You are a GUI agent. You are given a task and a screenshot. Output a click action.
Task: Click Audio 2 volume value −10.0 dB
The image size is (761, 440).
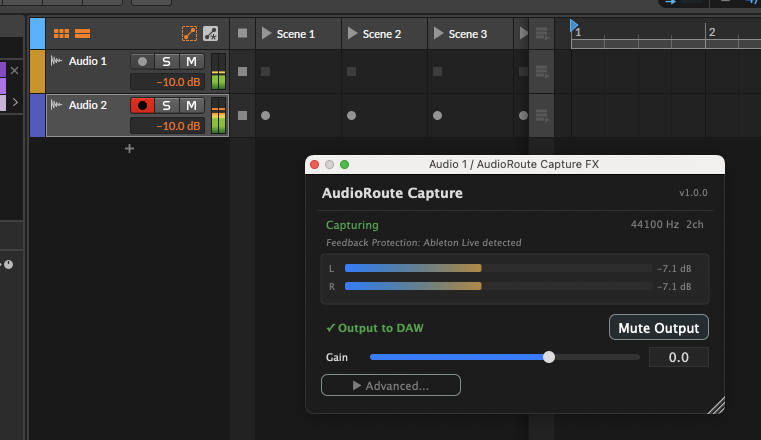click(167, 126)
